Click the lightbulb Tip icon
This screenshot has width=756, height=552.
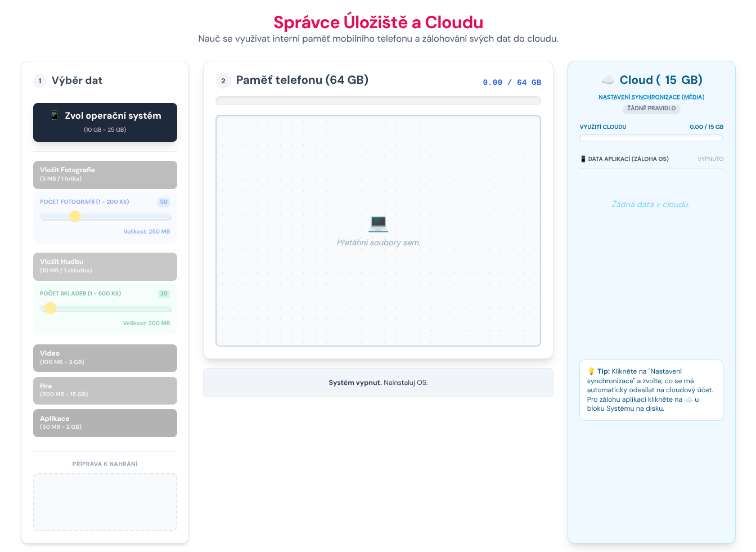[x=591, y=371]
